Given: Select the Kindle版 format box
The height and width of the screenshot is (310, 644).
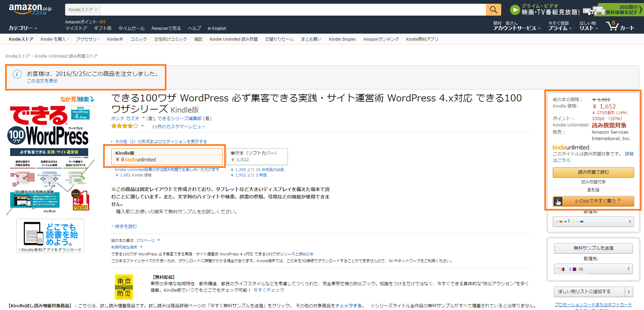Looking at the screenshot, I should [x=167, y=156].
